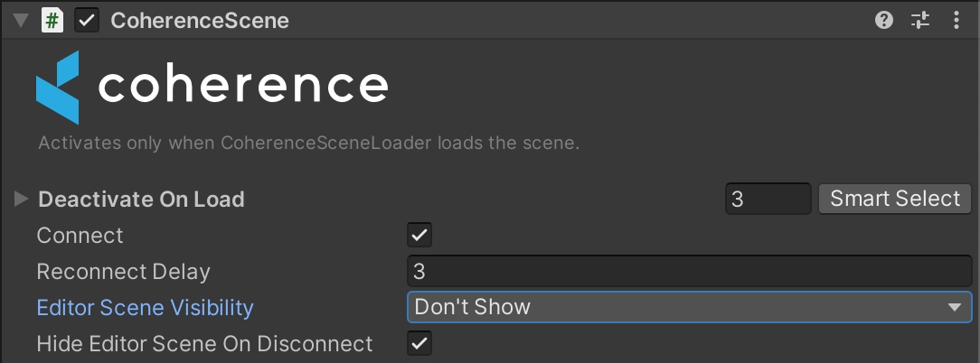
Task: Uncheck the Connect checkbox
Action: (419, 236)
